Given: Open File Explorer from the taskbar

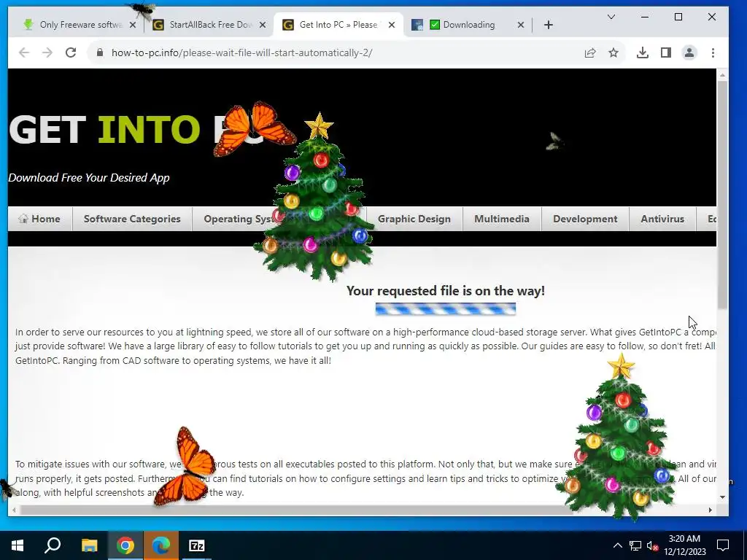Looking at the screenshot, I should [89, 545].
